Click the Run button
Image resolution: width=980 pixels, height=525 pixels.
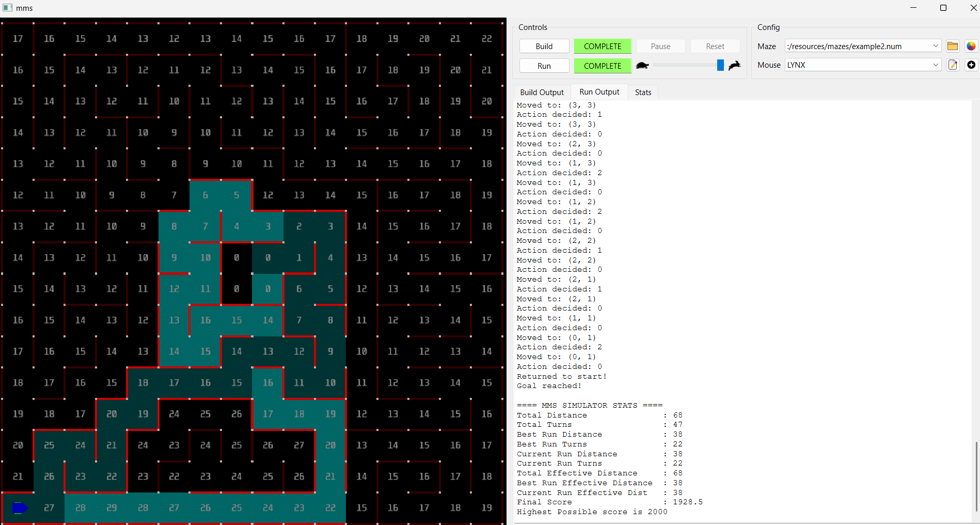544,66
